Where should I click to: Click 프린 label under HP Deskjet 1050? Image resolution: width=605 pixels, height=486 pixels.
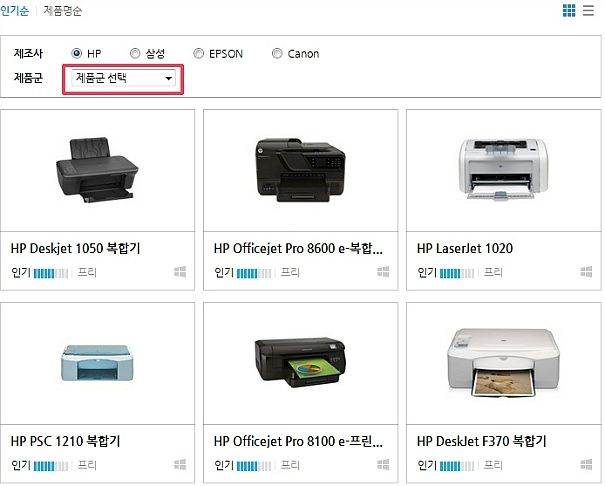click(x=87, y=272)
